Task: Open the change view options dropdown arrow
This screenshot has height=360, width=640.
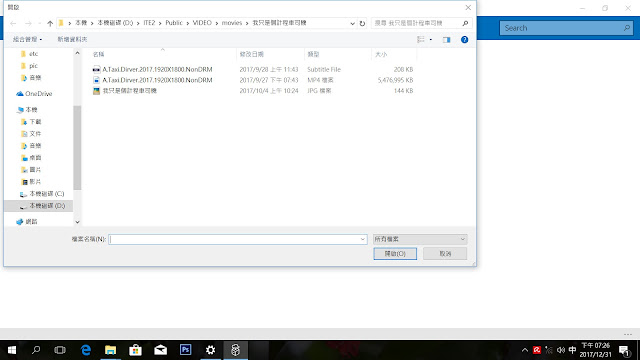Action: pos(431,40)
